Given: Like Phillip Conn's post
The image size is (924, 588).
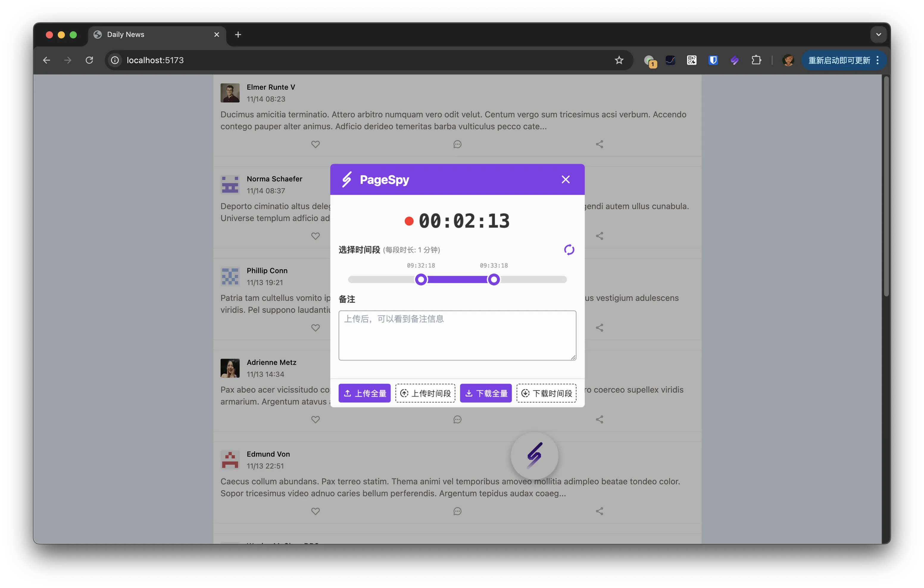Looking at the screenshot, I should click(316, 328).
